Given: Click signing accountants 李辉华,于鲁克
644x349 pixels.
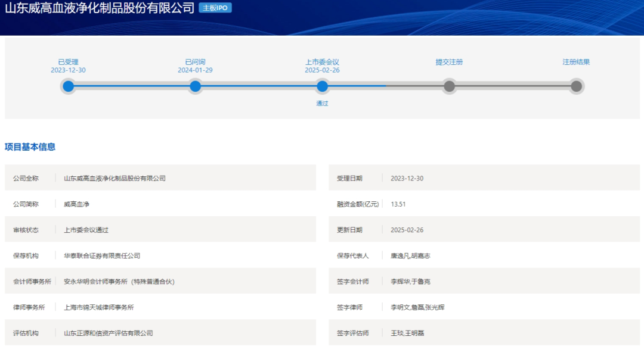Looking at the screenshot, I should click(410, 282).
